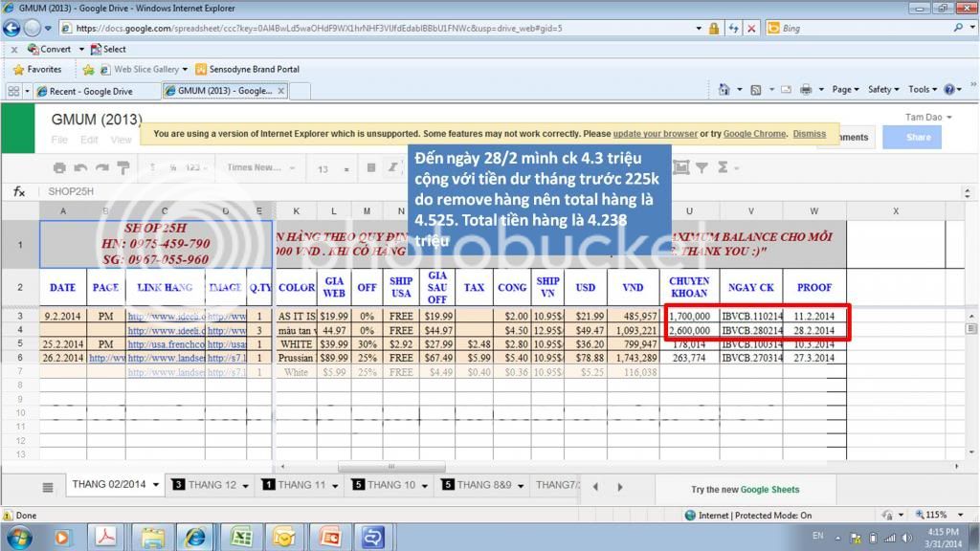Viewport: 980px width, 551px height.
Task: Open the THANG 02/2014 sheet tab menu arrow
Action: pyautogui.click(x=157, y=485)
